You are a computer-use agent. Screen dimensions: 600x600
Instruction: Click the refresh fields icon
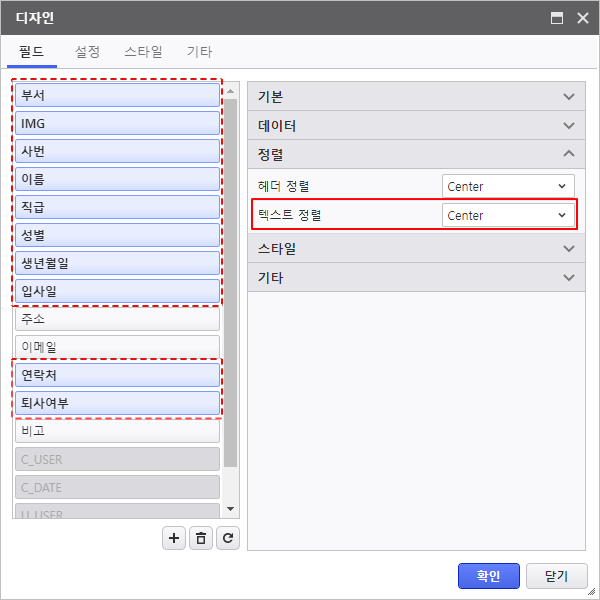pos(229,538)
